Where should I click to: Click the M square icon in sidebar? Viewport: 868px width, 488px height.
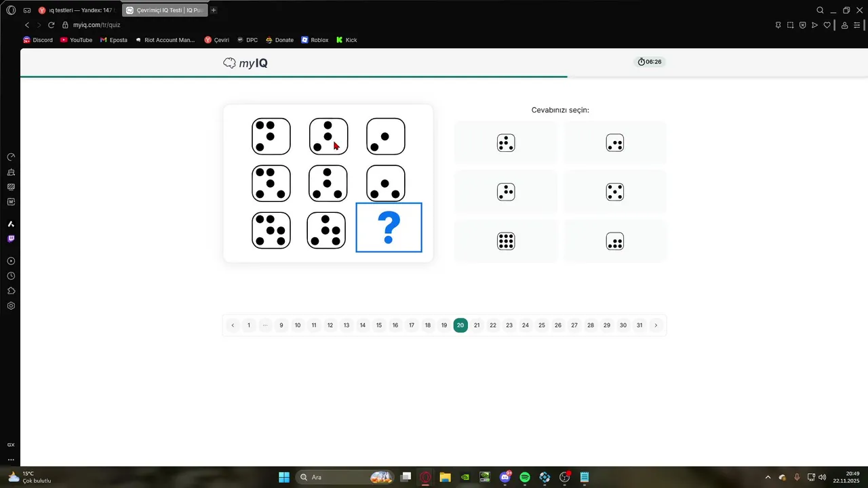click(11, 201)
